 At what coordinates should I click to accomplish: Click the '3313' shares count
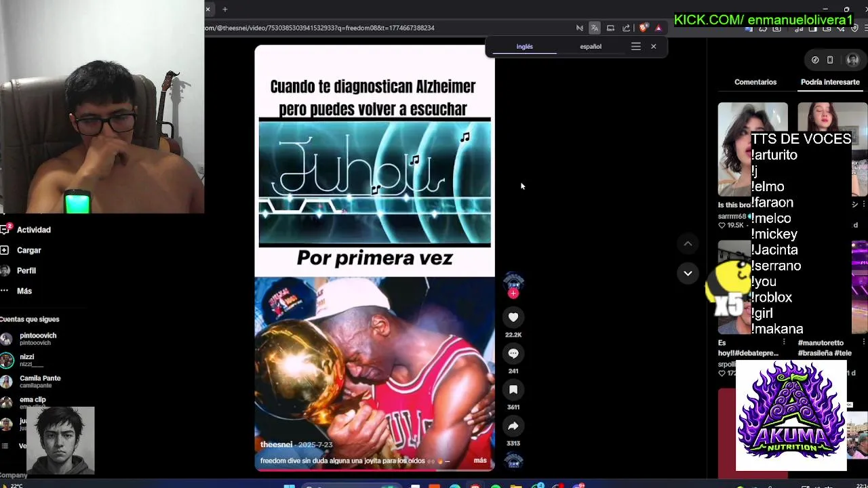(513, 443)
